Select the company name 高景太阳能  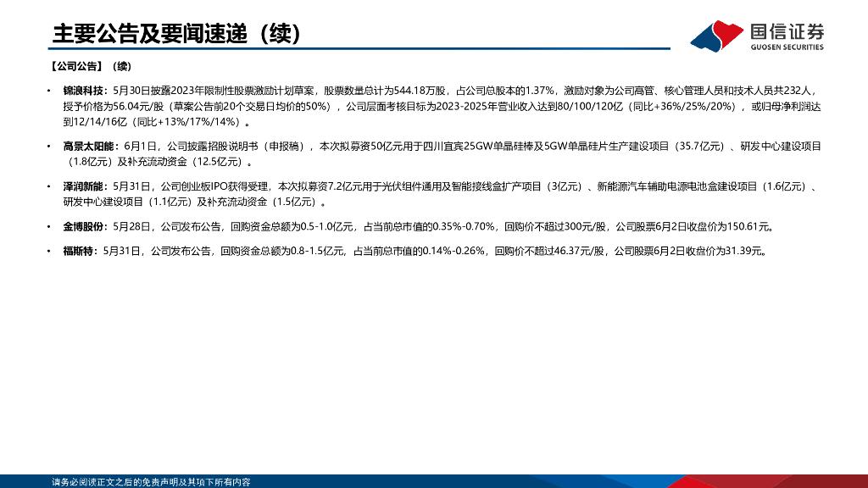[88, 147]
